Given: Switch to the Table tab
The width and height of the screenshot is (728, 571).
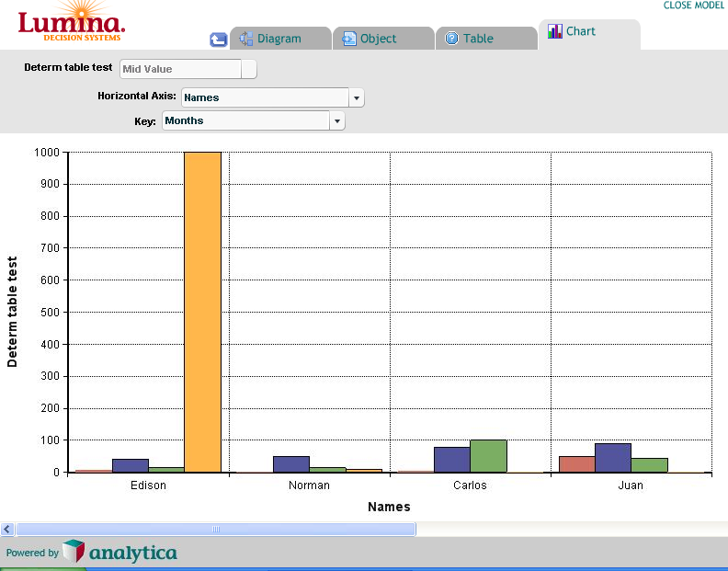Looking at the screenshot, I should (x=486, y=38).
